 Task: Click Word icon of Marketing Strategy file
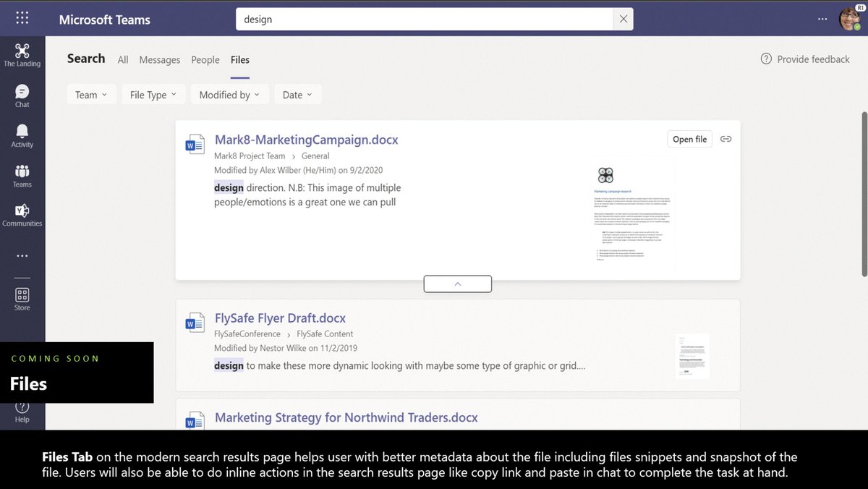[195, 422]
